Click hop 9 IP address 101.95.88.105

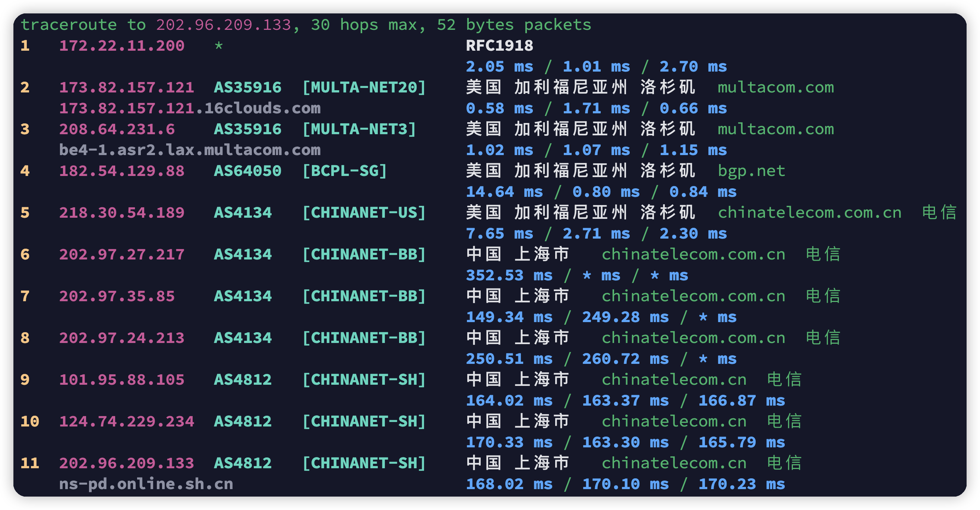(122, 380)
